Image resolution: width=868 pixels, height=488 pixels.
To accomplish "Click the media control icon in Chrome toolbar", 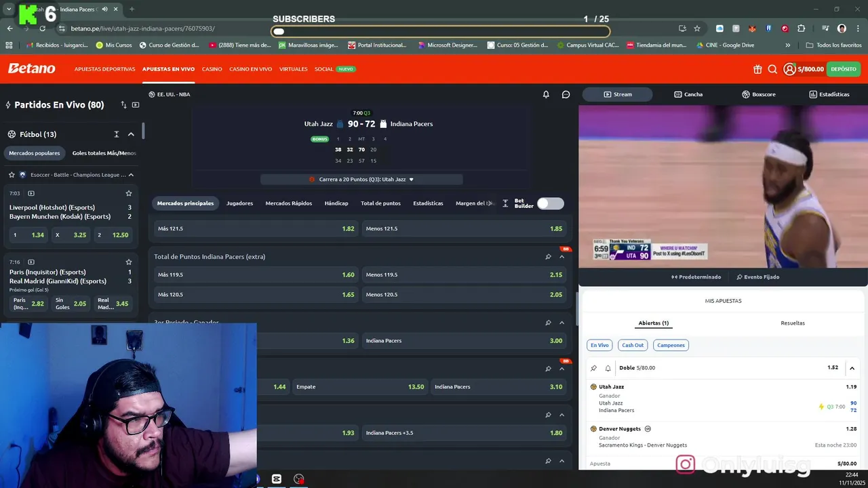I will [x=825, y=28].
